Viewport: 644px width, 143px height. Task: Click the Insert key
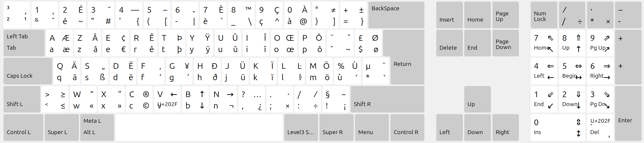pyautogui.click(x=449, y=15)
